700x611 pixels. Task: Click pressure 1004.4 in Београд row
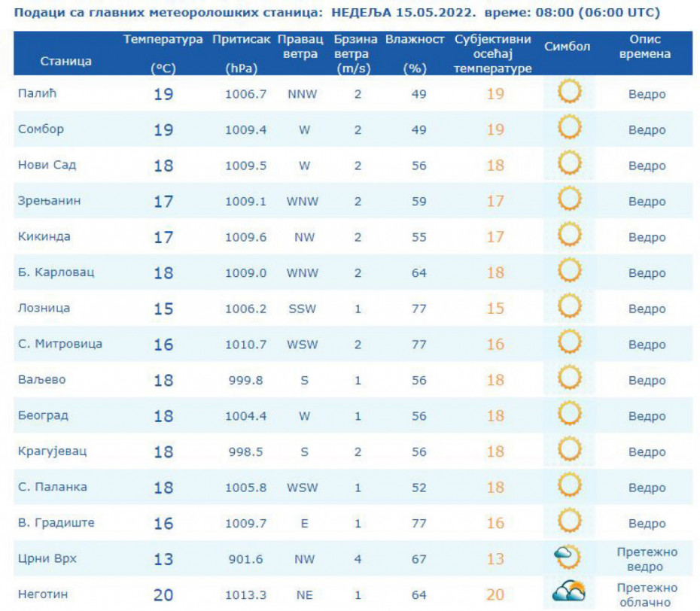point(246,416)
